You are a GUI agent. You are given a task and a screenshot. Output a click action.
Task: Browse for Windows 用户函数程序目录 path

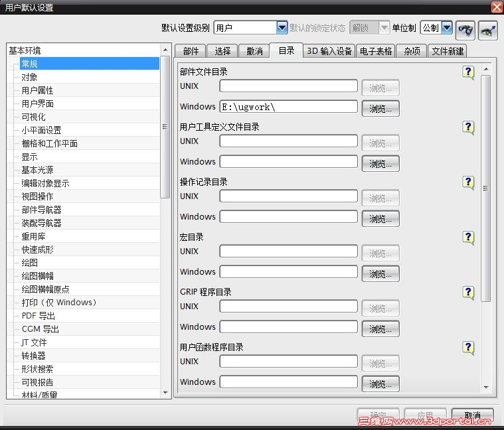click(x=380, y=384)
